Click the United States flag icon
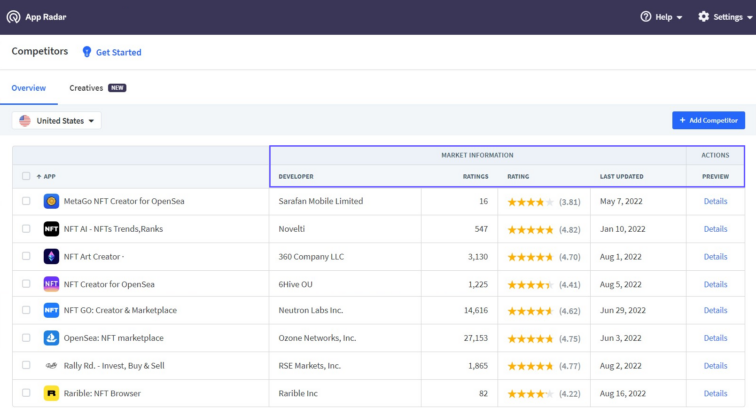756x416 pixels. click(25, 121)
